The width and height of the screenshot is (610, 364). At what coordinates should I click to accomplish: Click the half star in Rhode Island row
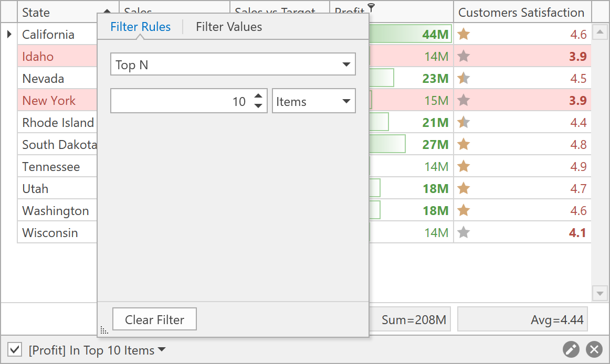click(464, 123)
